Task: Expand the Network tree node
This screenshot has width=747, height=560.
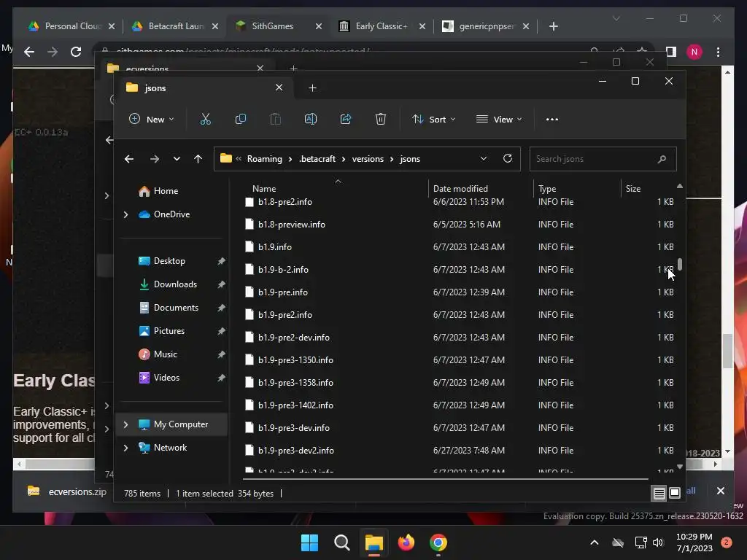Action: point(125,448)
